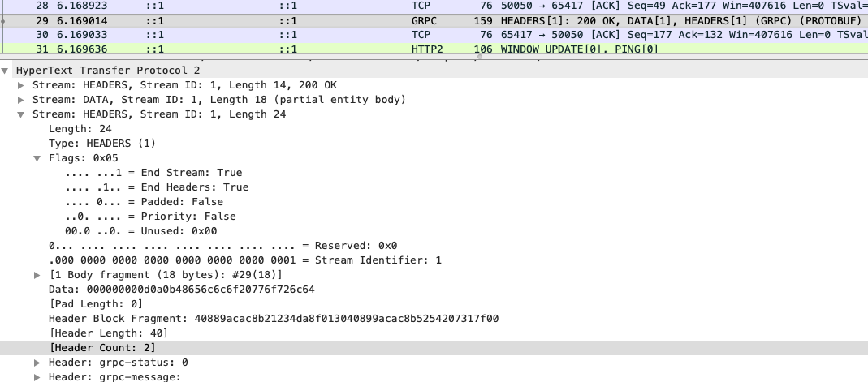Select the Reserved: 0x0 line
Viewport: 868px width, 382px height.
tap(222, 246)
